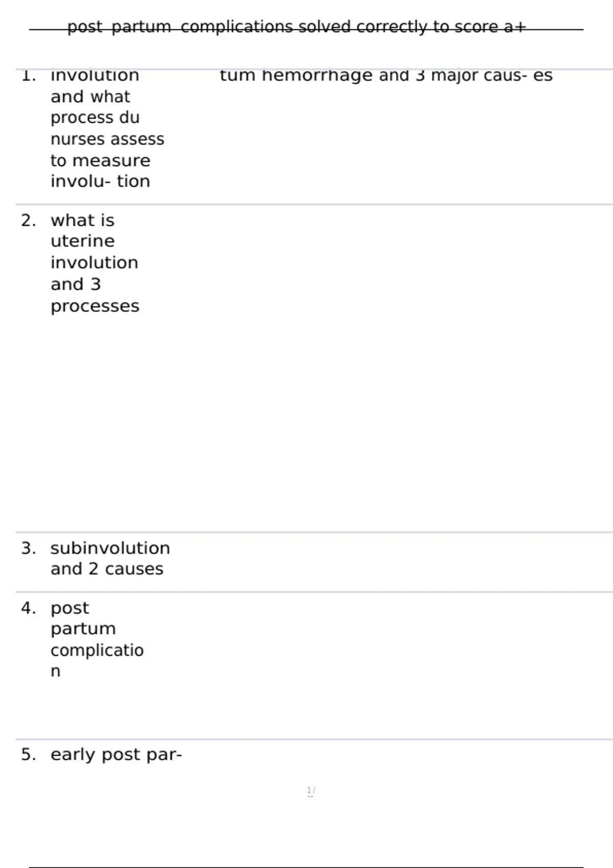The width and height of the screenshot is (613, 868).
Task: Click the word "subinvolution"
Action: point(110,548)
